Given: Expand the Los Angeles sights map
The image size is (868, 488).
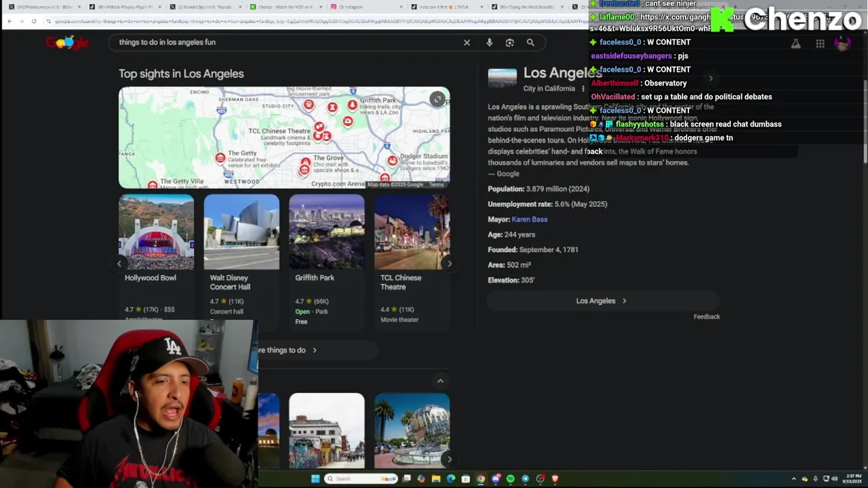Looking at the screenshot, I should pyautogui.click(x=437, y=100).
